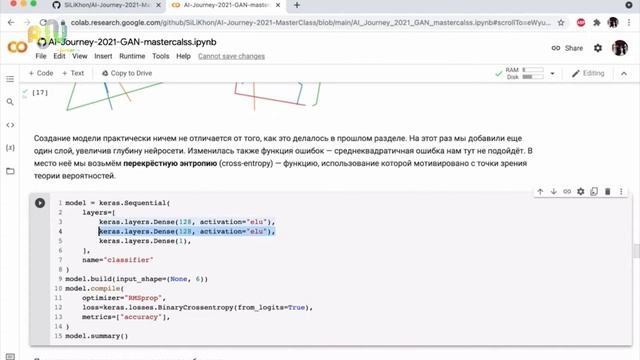Add a new Code cell
The width and height of the screenshot is (640, 360).
[41, 73]
